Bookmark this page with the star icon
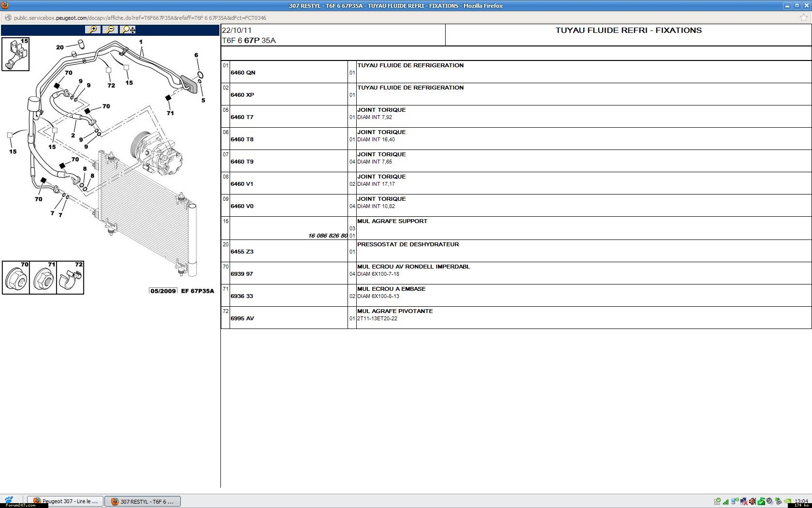Screen dimensions: 812x508 click(804, 18)
